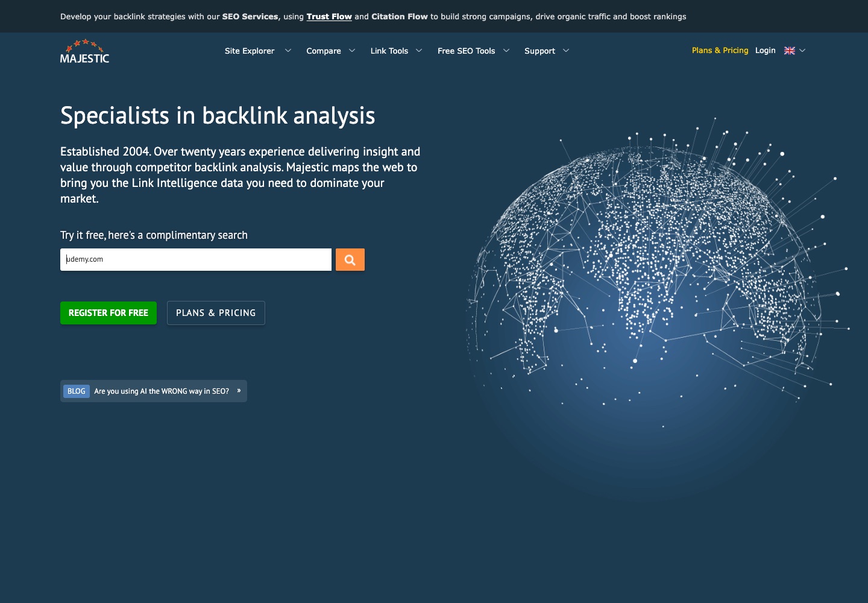Image resolution: width=868 pixels, height=603 pixels.
Task: Expand the Site Explorer dropdown chevron
Action: click(x=288, y=51)
